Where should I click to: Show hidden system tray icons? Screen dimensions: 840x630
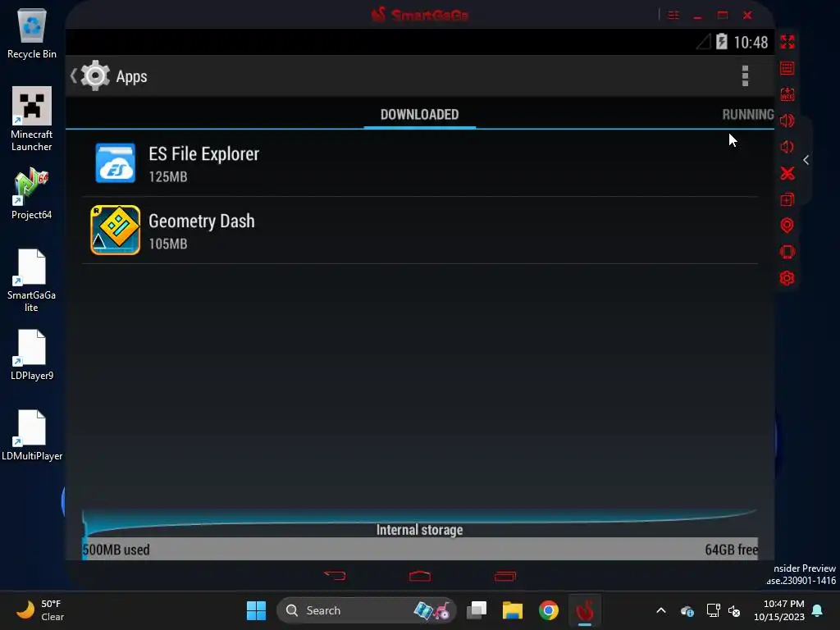[x=661, y=610]
